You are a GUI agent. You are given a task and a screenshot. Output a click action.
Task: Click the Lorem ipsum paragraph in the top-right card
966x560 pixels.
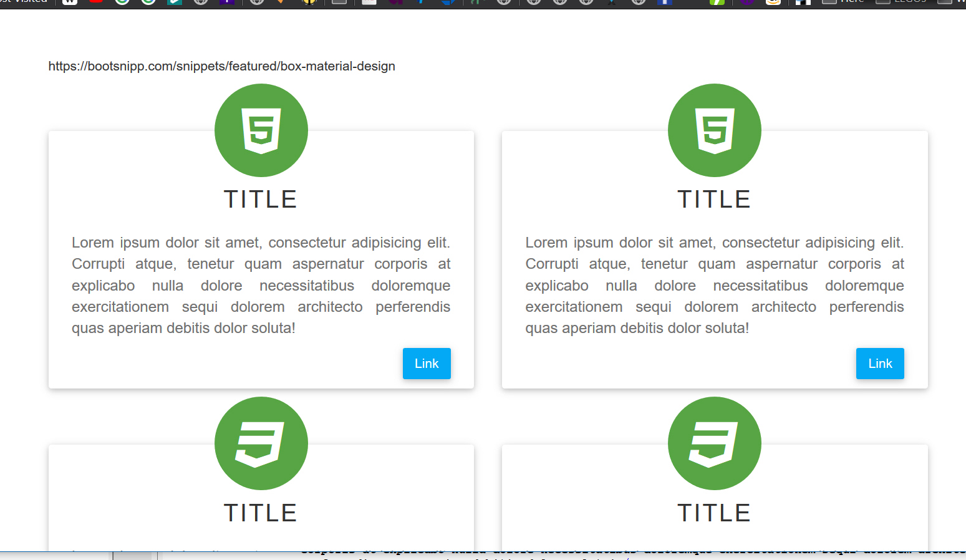pos(714,285)
